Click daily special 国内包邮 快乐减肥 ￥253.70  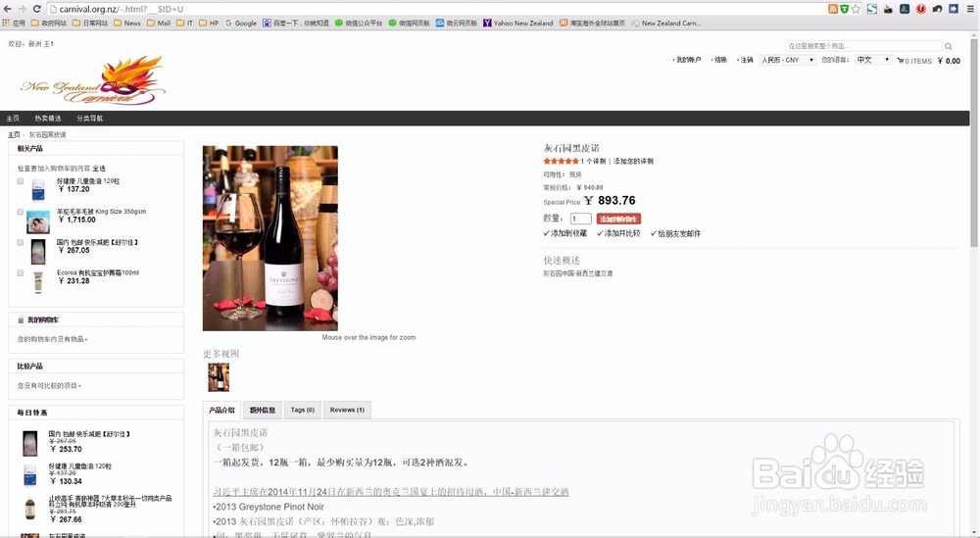[x=89, y=434]
